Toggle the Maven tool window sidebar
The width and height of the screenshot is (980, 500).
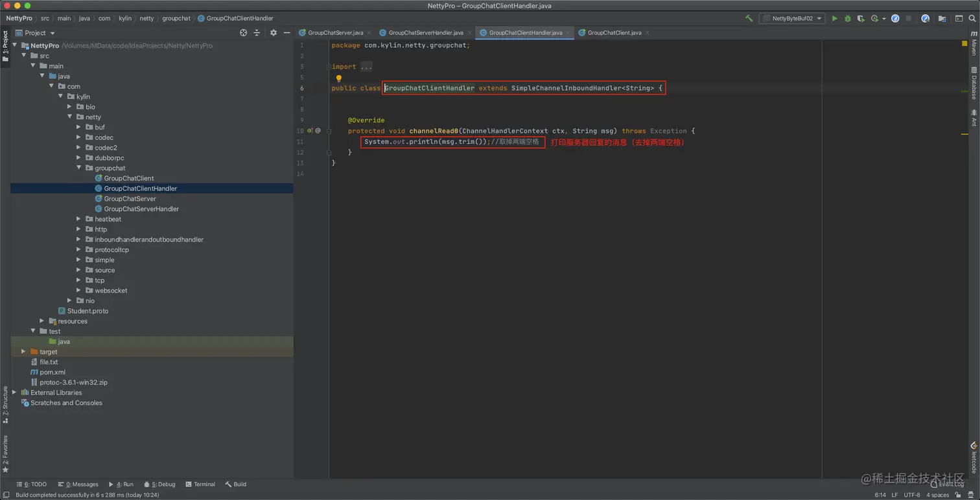(x=974, y=47)
